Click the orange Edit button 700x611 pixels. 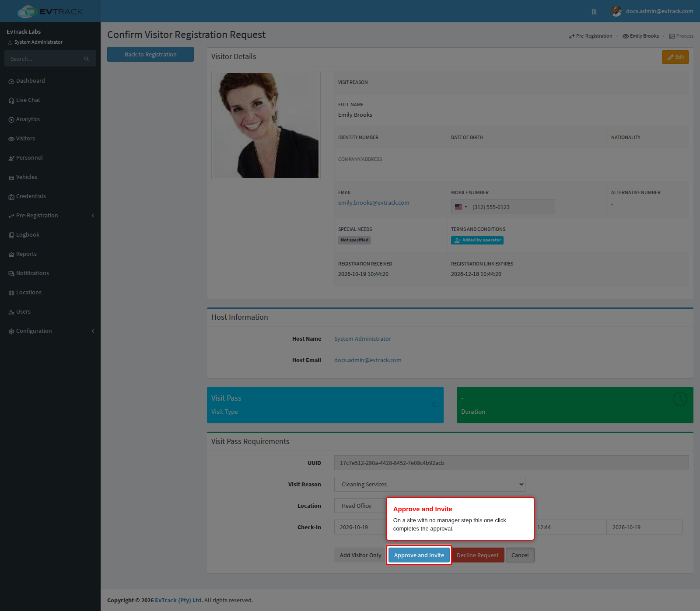(675, 57)
